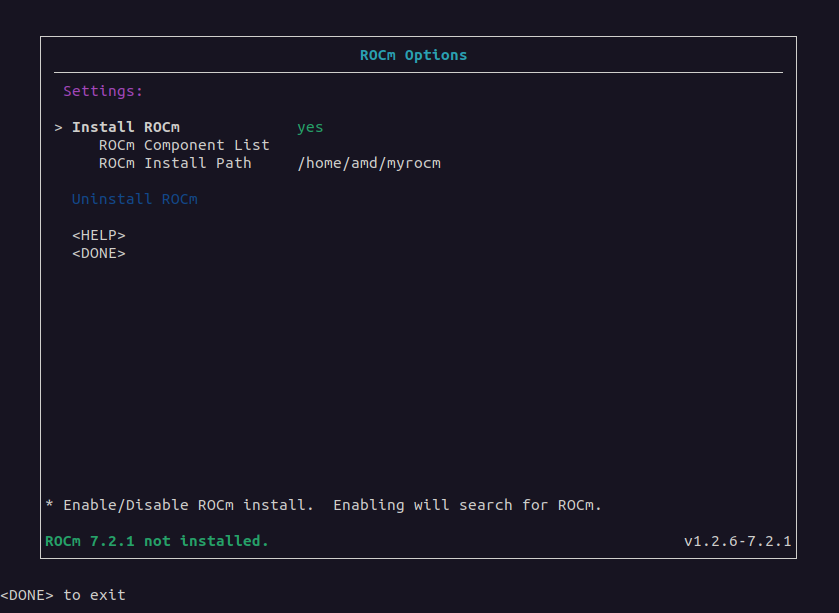839x613 pixels.
Task: Edit the /home/amd/myrocm path value
Action: (368, 163)
